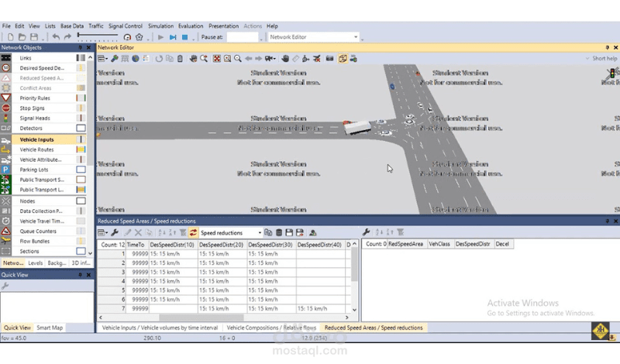Open the Smart Map tab
The image size is (620, 364).
(50, 328)
